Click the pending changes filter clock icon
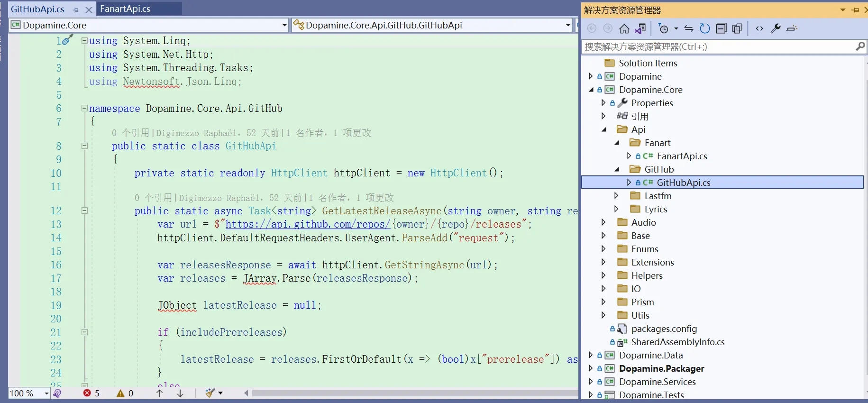This screenshot has width=868, height=403. [664, 29]
